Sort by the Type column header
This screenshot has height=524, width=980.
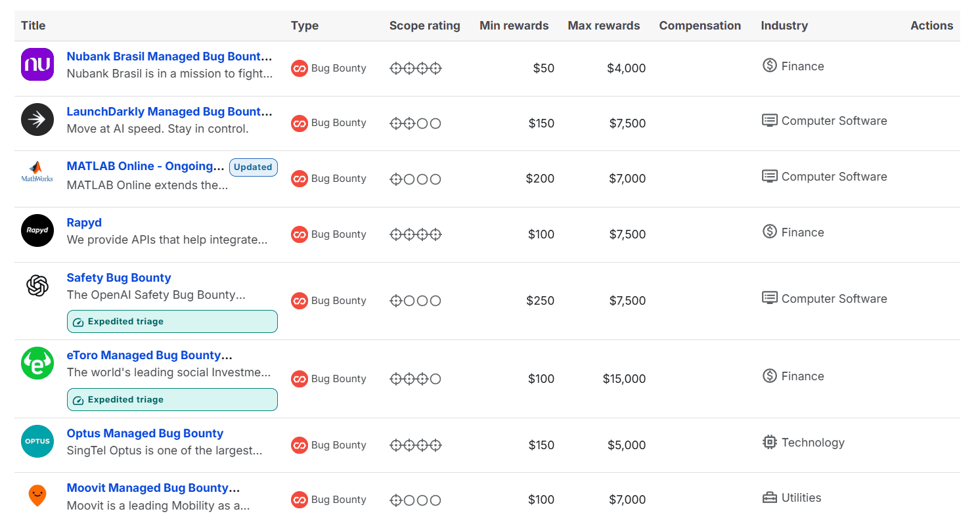305,26
